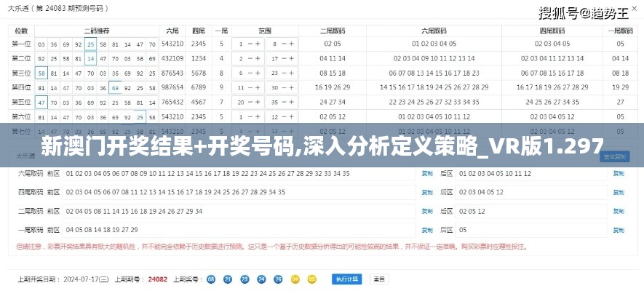Viewport: 644px width, 291px height.
Task: Click the plus icon of first position range minimum
Action: [x=256, y=44]
